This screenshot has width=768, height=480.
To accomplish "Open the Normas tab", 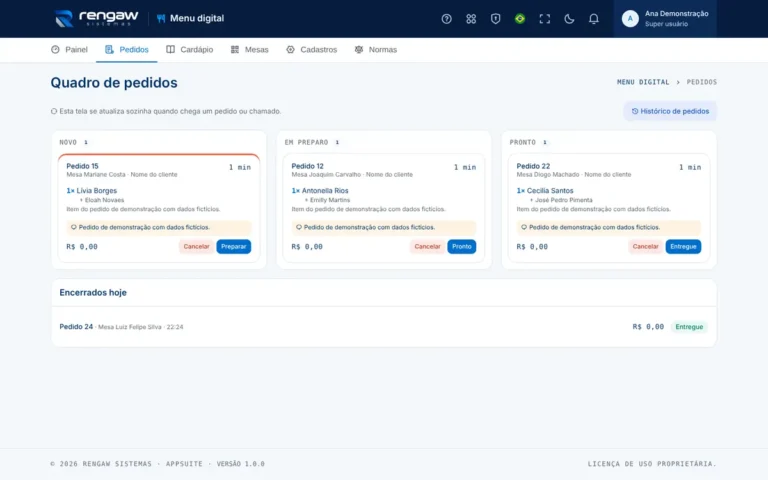I will [376, 49].
